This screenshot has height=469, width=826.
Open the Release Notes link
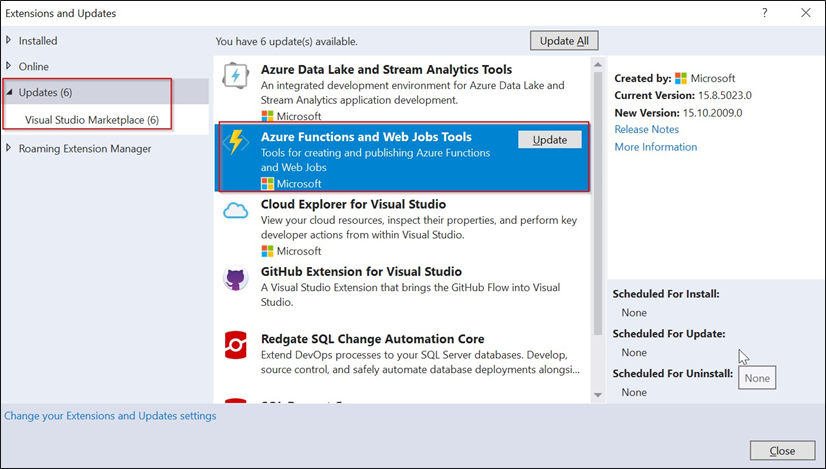pos(646,129)
